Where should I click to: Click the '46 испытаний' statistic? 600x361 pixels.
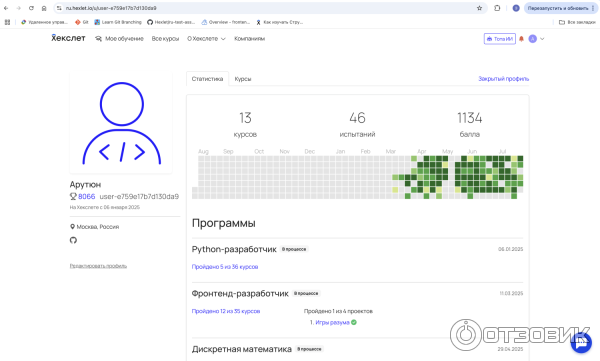click(357, 124)
